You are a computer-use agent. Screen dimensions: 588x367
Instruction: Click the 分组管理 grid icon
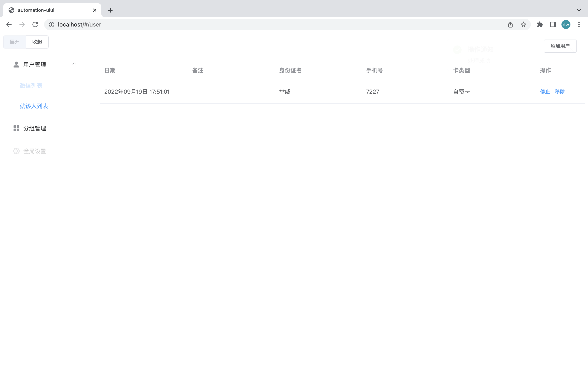coord(16,128)
